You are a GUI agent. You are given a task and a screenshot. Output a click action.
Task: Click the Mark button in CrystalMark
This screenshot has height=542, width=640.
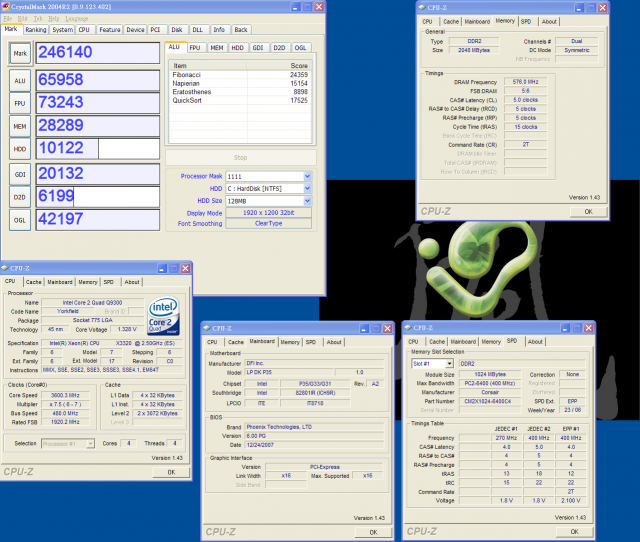click(20, 53)
